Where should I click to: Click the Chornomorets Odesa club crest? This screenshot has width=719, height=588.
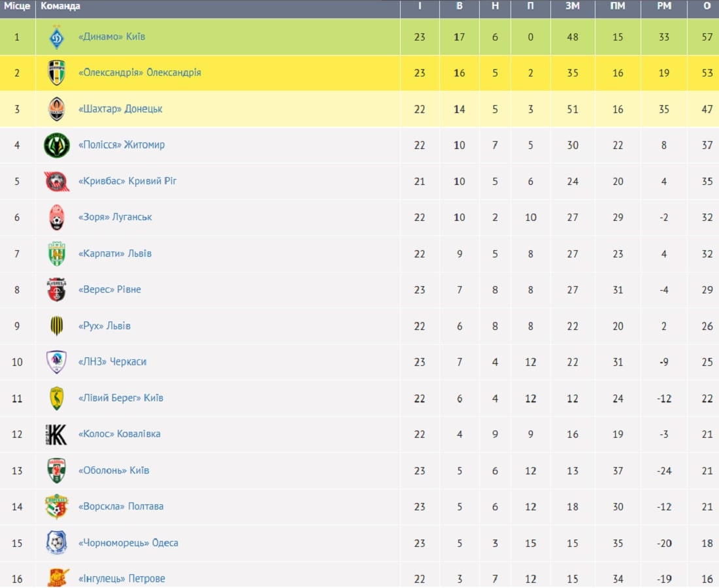57,543
